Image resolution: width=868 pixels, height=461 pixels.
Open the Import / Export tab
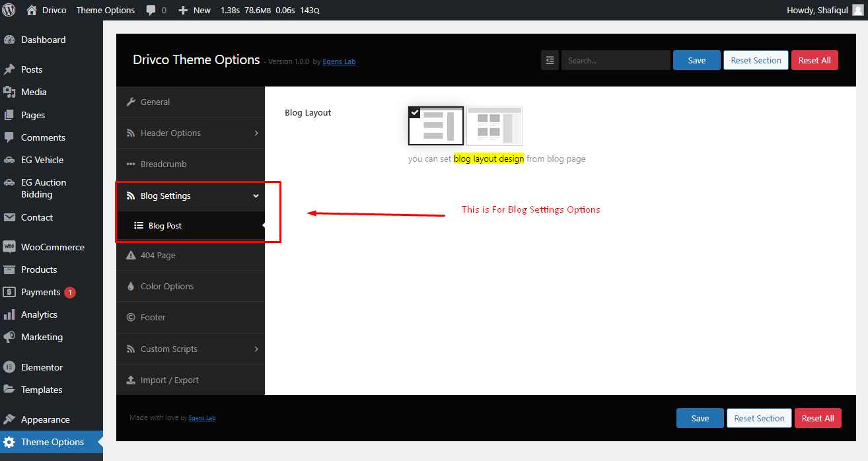coord(190,380)
